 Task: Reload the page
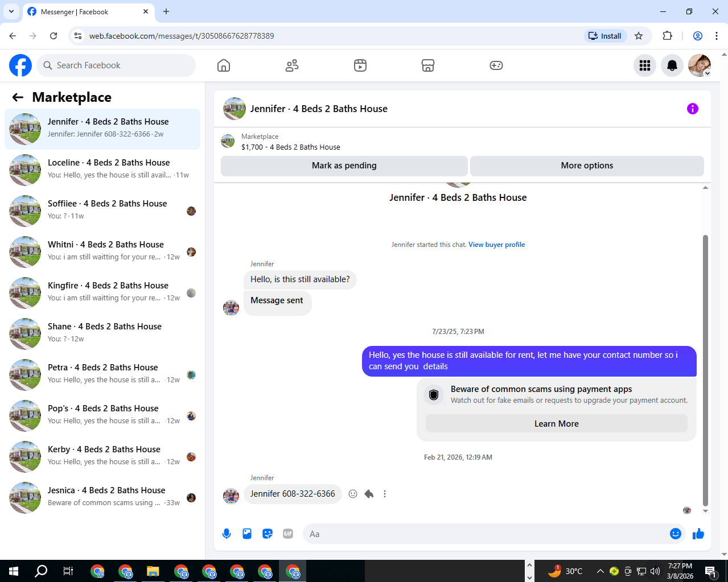coord(54,36)
